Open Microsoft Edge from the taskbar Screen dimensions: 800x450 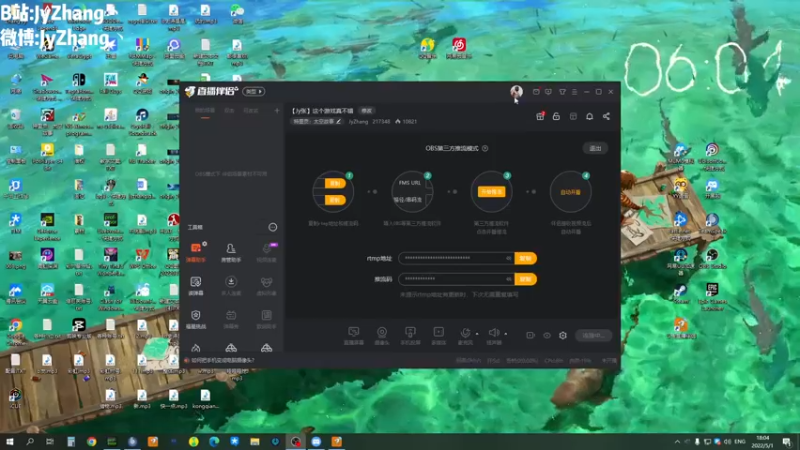point(214,441)
